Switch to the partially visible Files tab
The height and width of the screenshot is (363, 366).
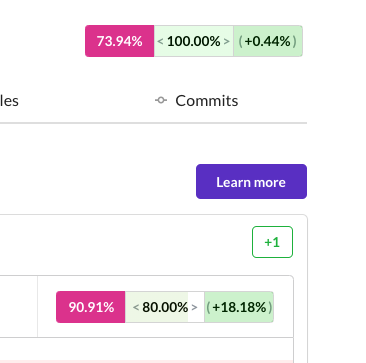coord(9,101)
